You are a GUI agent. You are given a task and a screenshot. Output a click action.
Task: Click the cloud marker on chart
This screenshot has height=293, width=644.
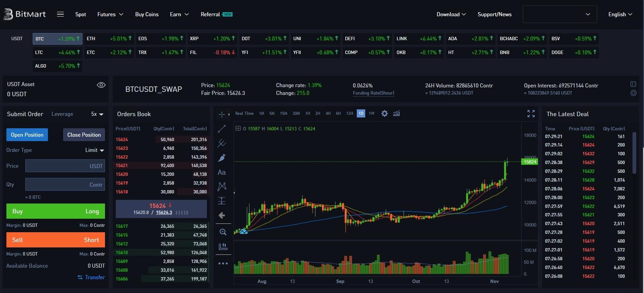244,231
